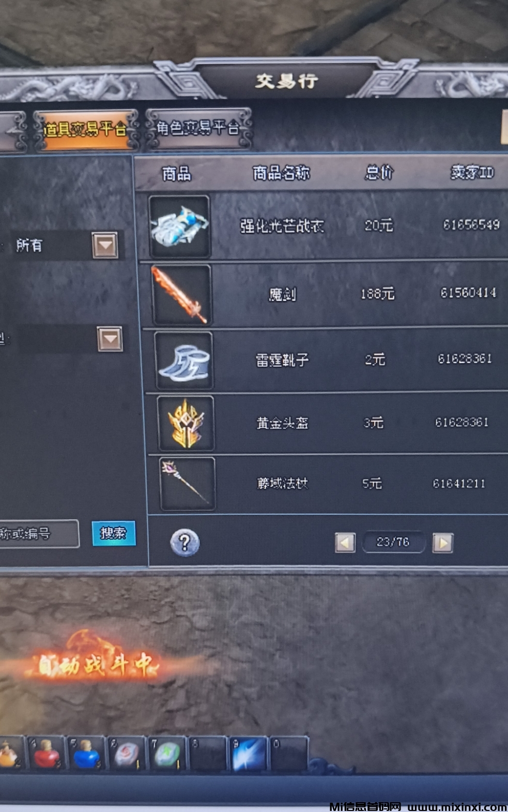Expand the 所有 filter dropdown
The image size is (508, 812).
pyautogui.click(x=105, y=245)
